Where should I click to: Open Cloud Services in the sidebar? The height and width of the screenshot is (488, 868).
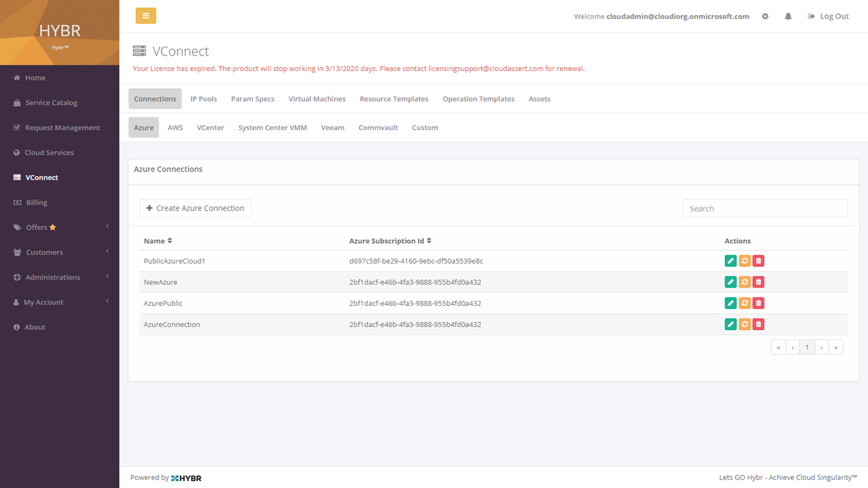tap(60, 152)
